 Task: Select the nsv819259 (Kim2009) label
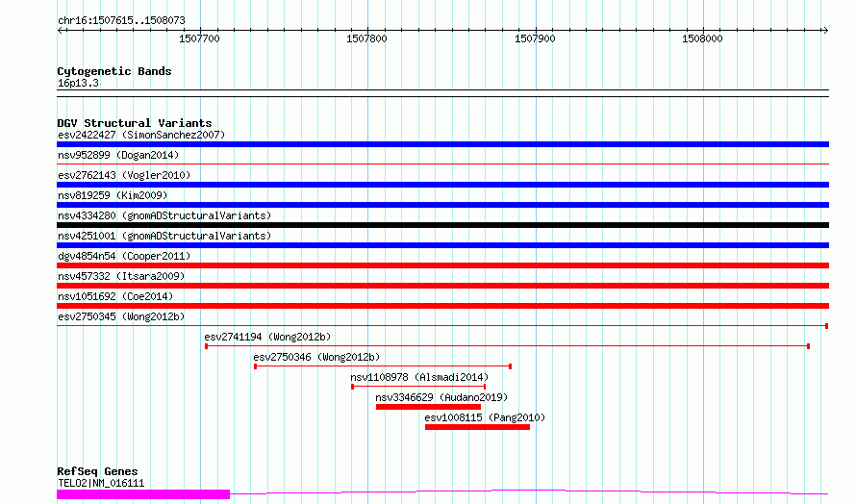pos(113,195)
